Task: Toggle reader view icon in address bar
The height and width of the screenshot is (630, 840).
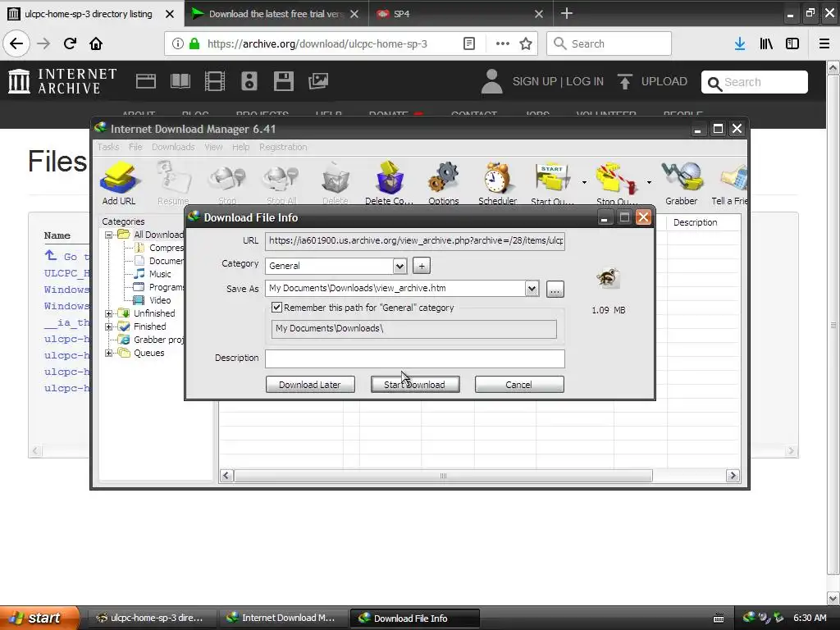Action: [468, 43]
